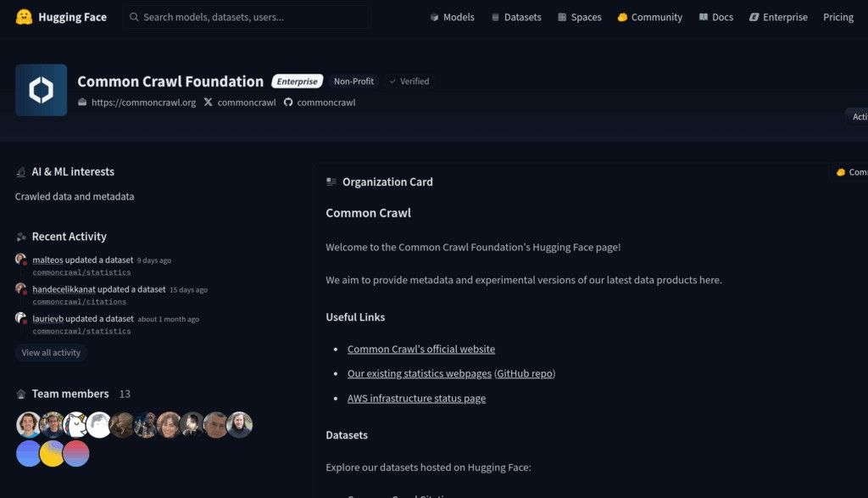The height and width of the screenshot is (498, 868).
Task: Click handecelikkanat avatar in Recent Activity
Action: coord(21,289)
